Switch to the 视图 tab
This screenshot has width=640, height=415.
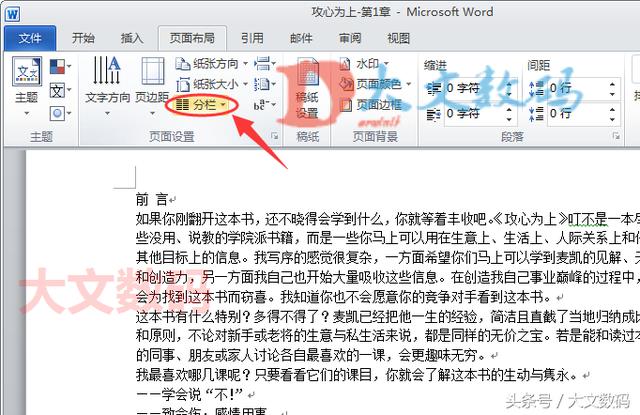point(399,38)
